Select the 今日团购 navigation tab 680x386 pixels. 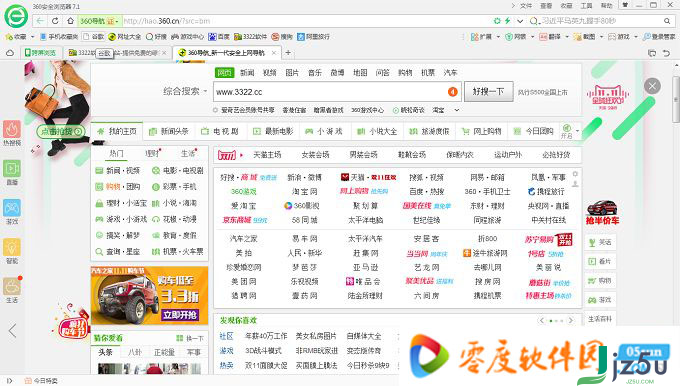(534, 131)
